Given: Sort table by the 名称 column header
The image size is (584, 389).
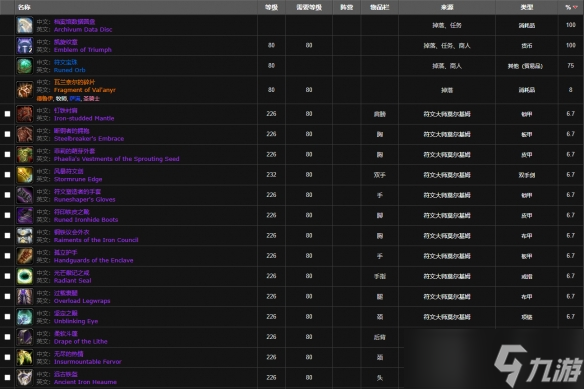Looking at the screenshot, I should pyautogui.click(x=136, y=7).
